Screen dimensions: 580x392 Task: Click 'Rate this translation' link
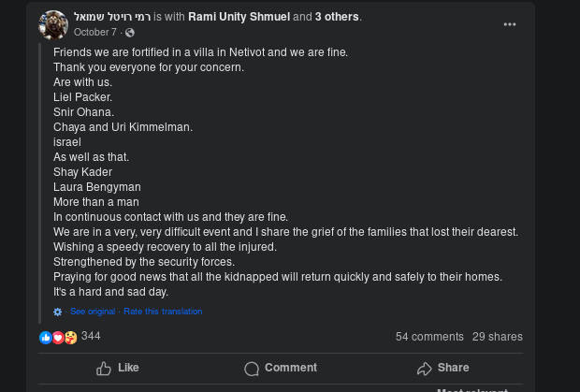click(163, 312)
